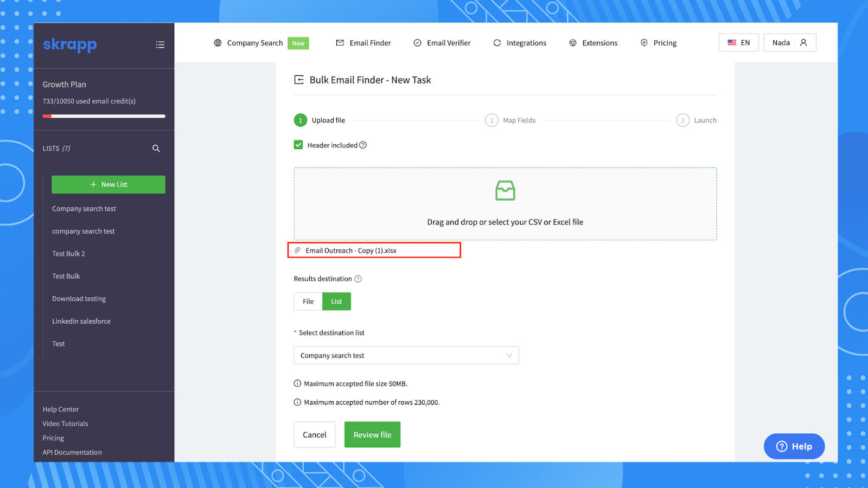
Task: Click the Cancel button
Action: [x=315, y=435]
